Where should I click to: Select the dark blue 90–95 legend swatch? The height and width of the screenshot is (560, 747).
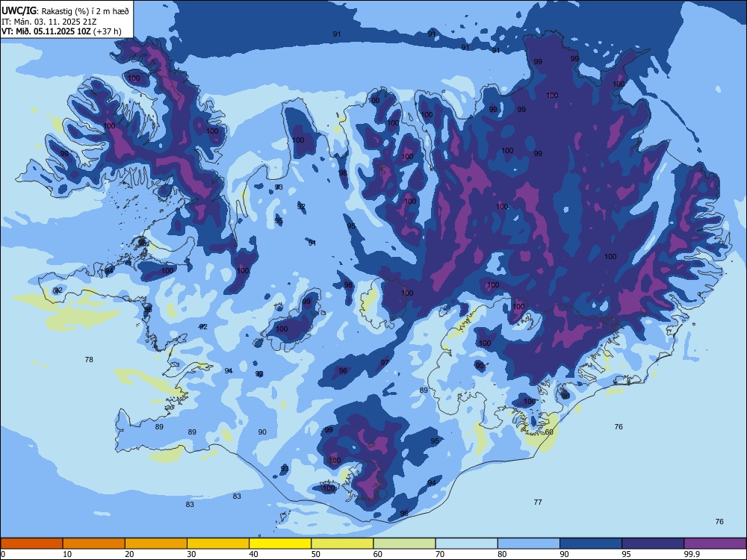point(591,544)
